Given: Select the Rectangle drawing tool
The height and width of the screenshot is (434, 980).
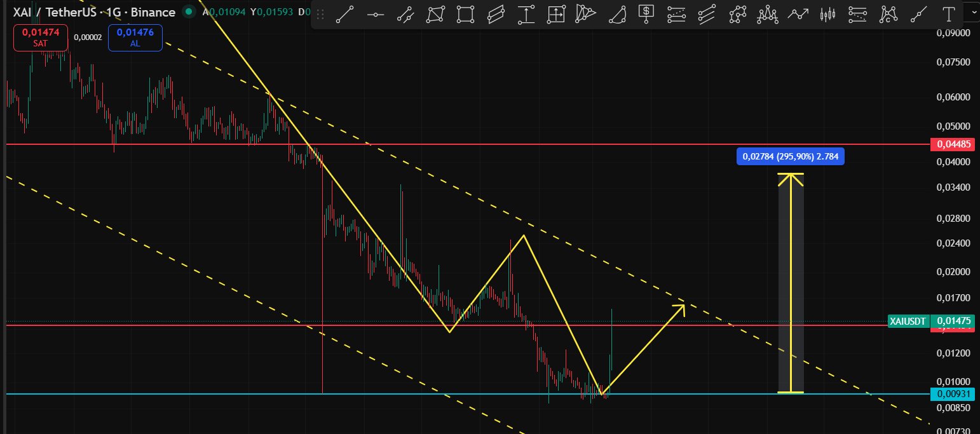Looking at the screenshot, I should (x=466, y=14).
